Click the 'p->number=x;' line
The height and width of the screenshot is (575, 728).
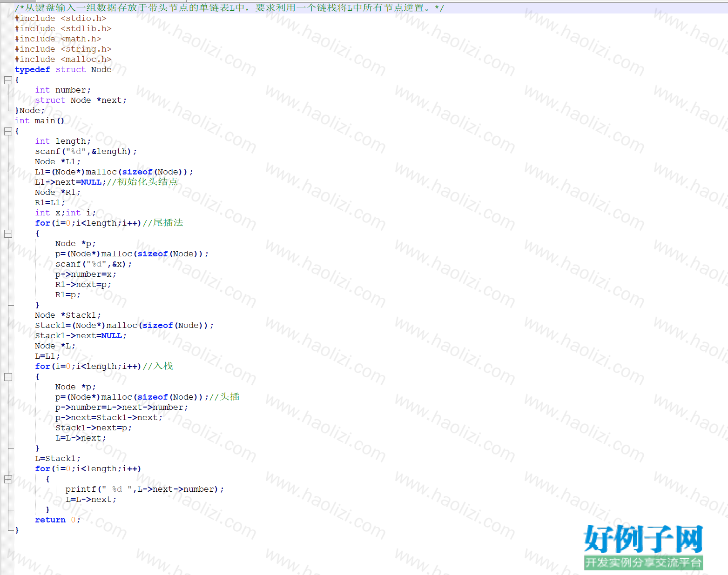(x=86, y=274)
